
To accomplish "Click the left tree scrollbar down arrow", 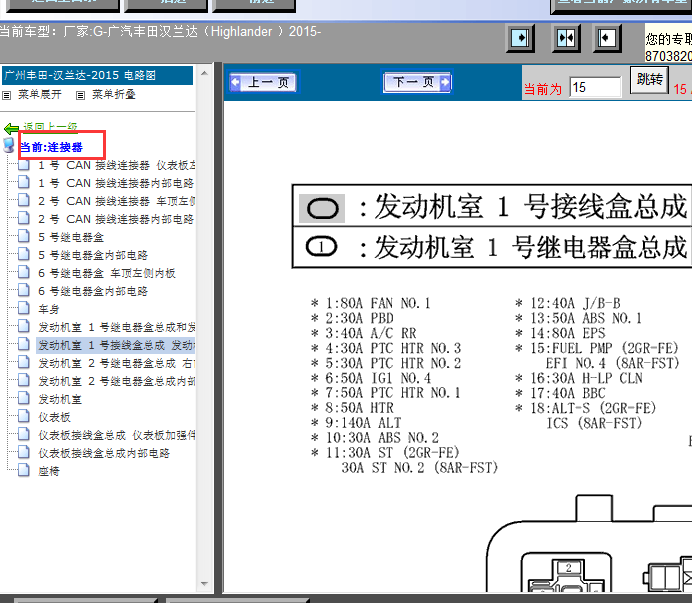I will pos(204,584).
